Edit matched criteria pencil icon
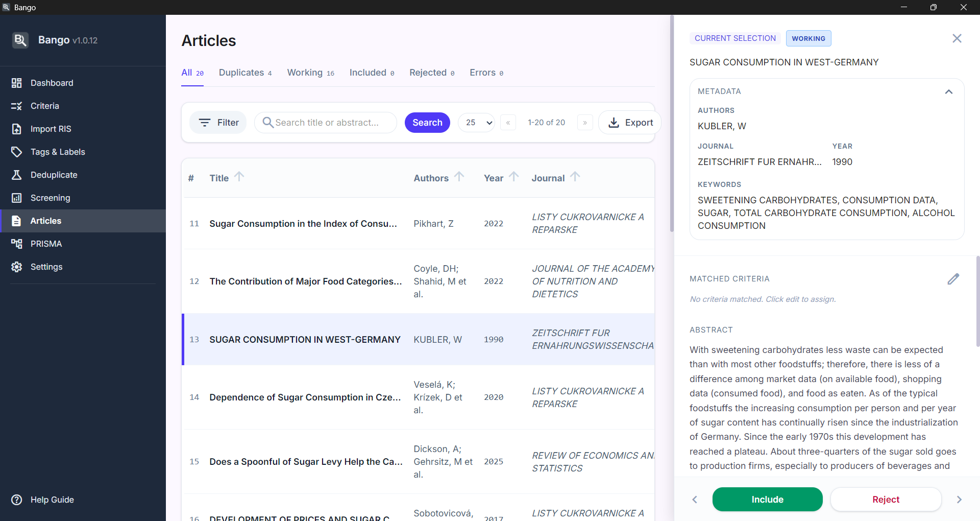Viewport: 980px width, 521px height. click(x=953, y=279)
